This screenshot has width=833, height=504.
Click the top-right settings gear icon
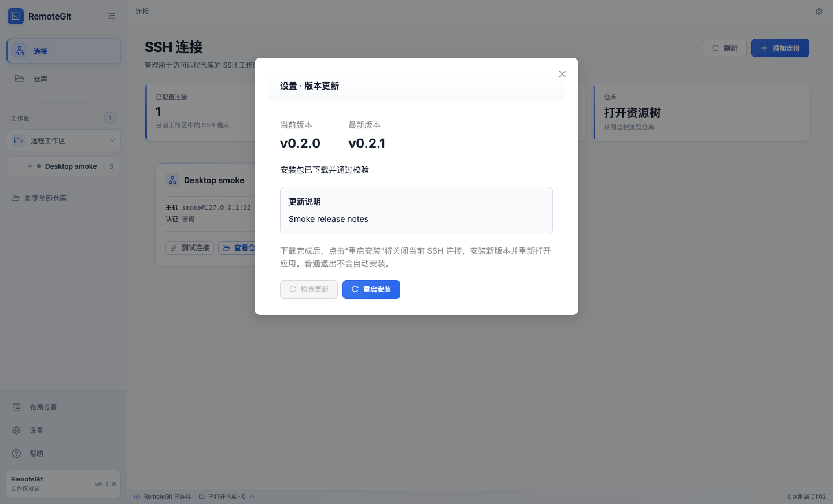819,12
